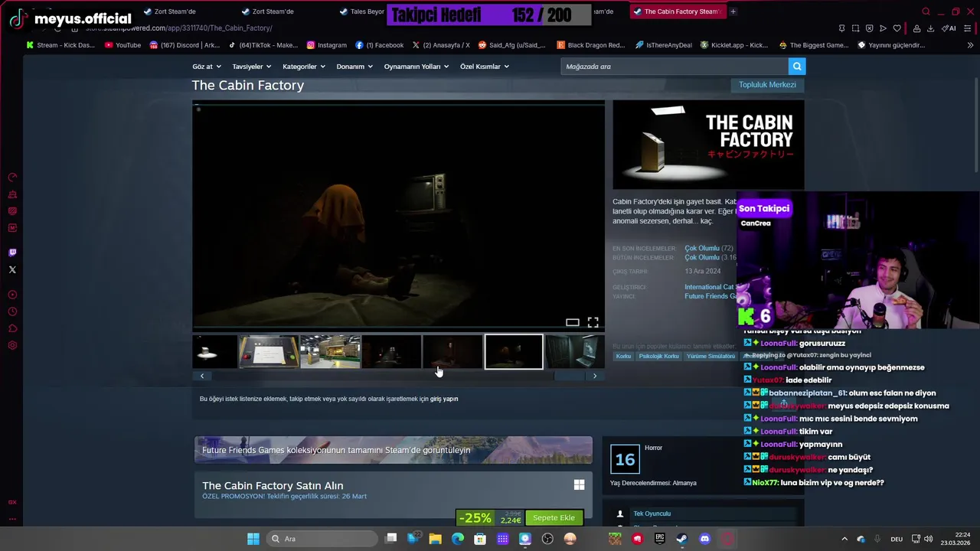980x551 pixels.
Task: Click Yürüme Simülatörü tag
Action: (710, 356)
